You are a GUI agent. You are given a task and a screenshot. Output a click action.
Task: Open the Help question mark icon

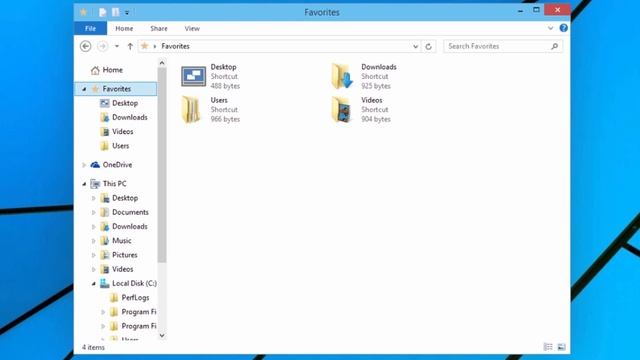564,28
